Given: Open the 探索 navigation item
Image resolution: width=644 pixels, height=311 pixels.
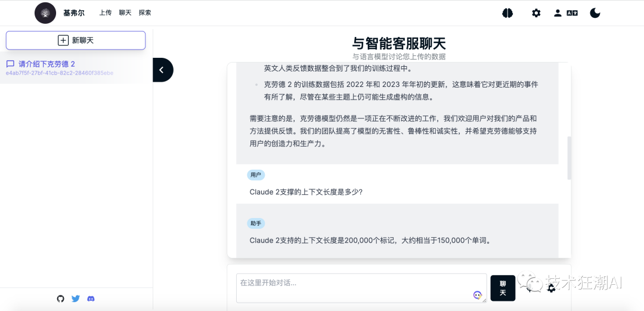Looking at the screenshot, I should 145,13.
